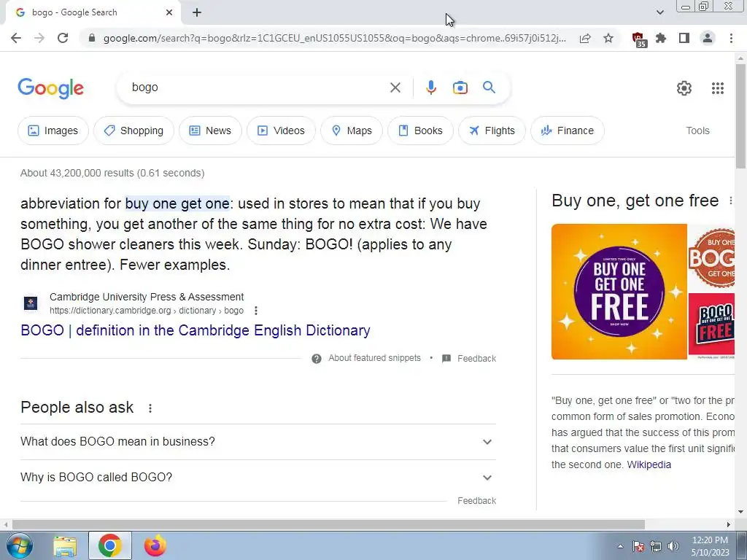Screen dimensions: 747x560
Task: Open Google quick settings gear
Action: point(684,88)
